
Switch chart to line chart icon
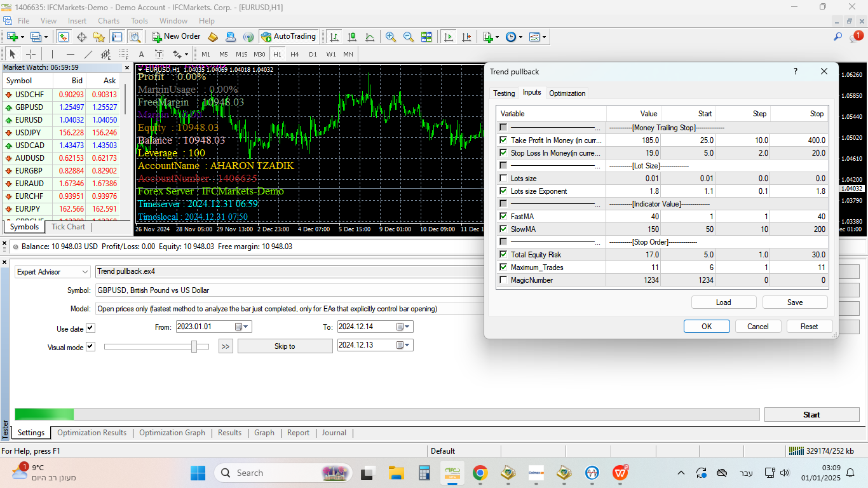pos(370,37)
